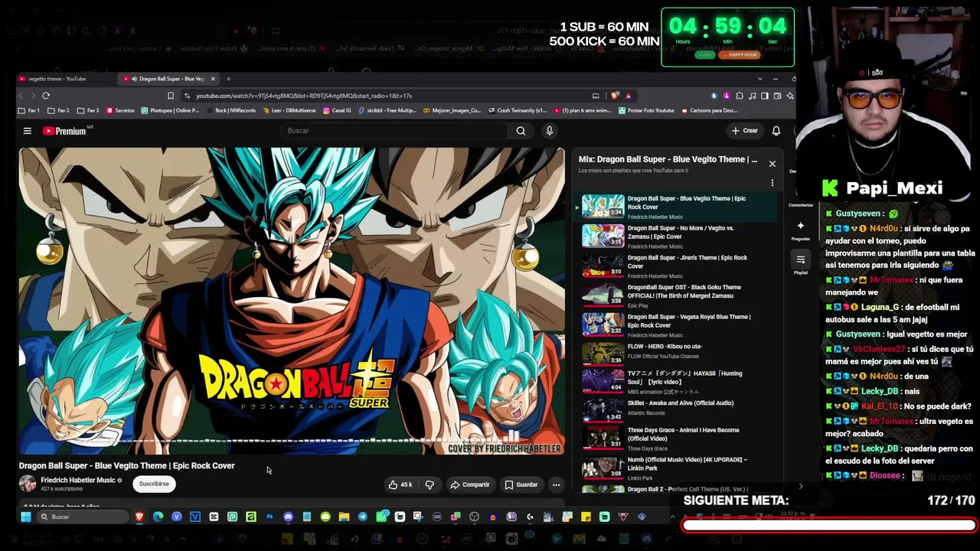The width and height of the screenshot is (980, 551).
Task: Click the browser address bar URL
Action: 304,96
